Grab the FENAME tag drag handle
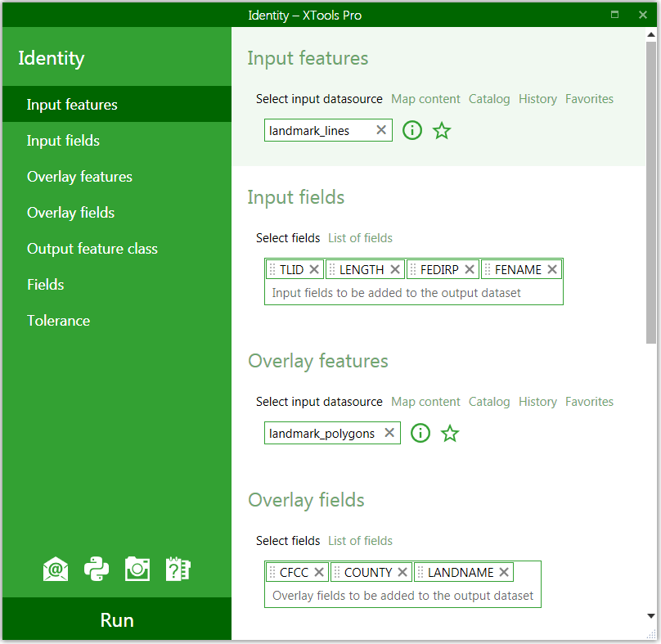The height and width of the screenshot is (644, 661). (488, 269)
